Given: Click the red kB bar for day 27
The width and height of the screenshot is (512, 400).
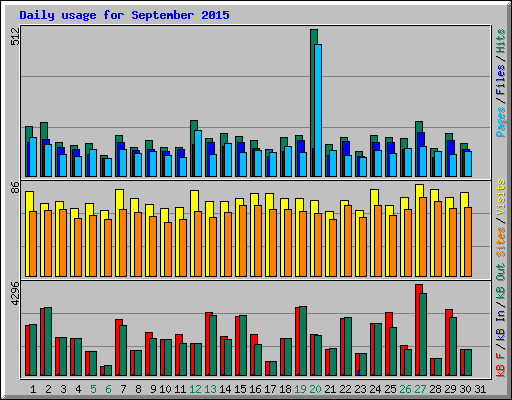Looking at the screenshot, I should (418, 330).
